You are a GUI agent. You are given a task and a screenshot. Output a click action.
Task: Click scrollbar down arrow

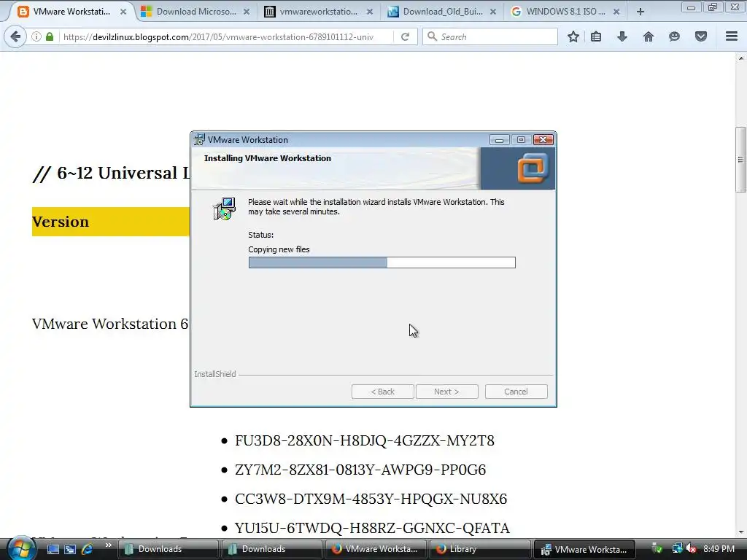[741, 532]
